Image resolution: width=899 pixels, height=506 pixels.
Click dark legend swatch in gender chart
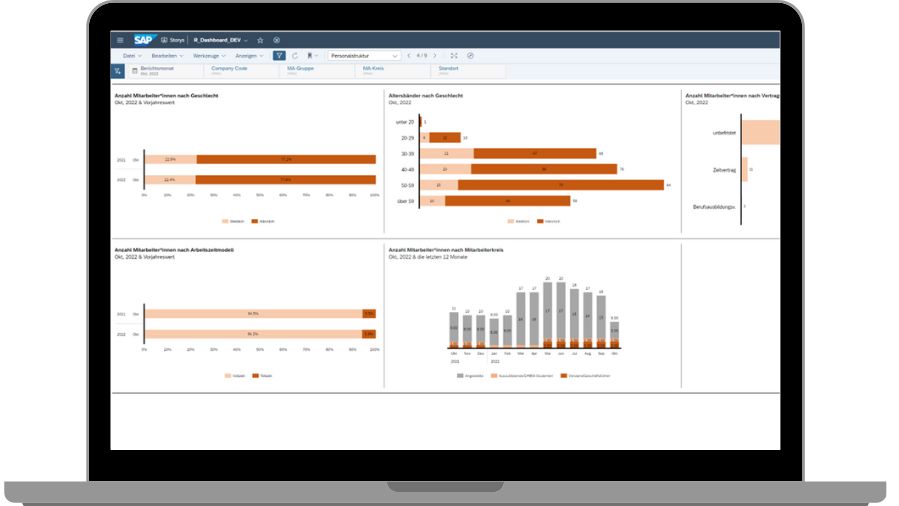255,221
